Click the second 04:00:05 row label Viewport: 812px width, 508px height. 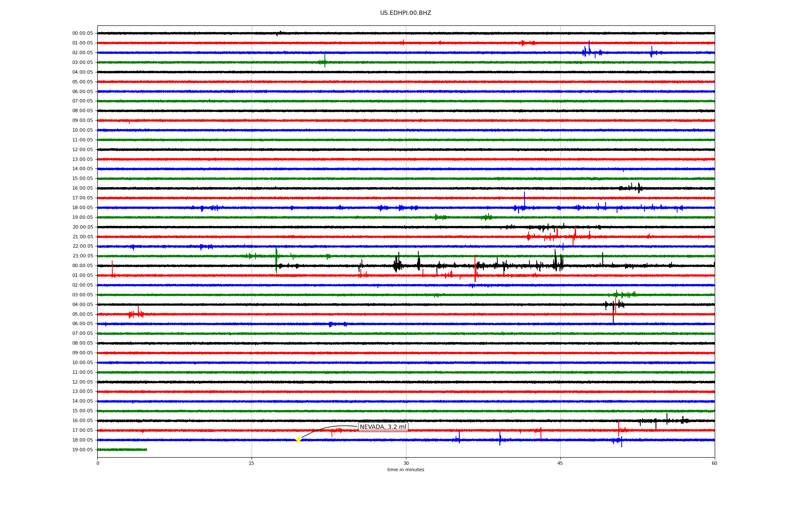pyautogui.click(x=82, y=305)
